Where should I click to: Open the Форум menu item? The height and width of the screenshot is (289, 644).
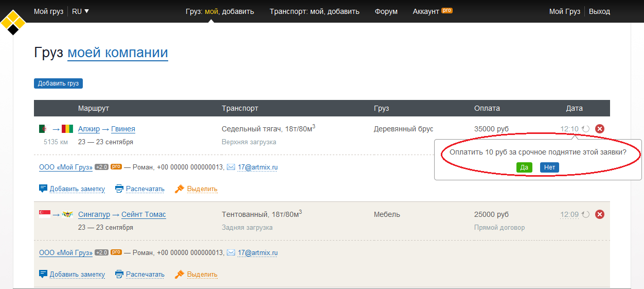pos(386,11)
